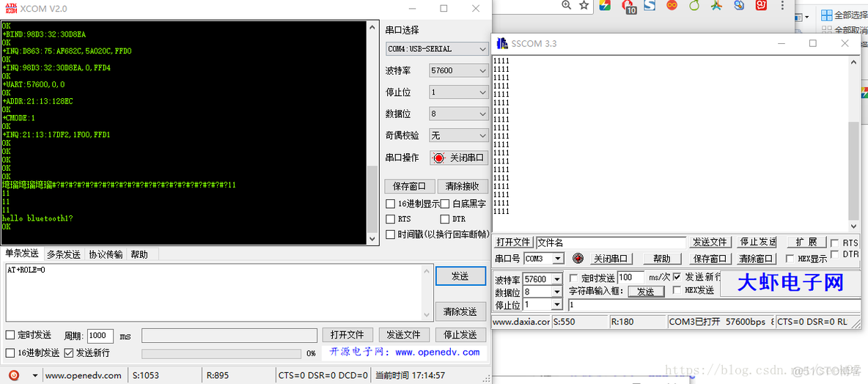The image size is (868, 384).
Task: Click the XCOM 周期 1000 input field
Action: (100, 336)
